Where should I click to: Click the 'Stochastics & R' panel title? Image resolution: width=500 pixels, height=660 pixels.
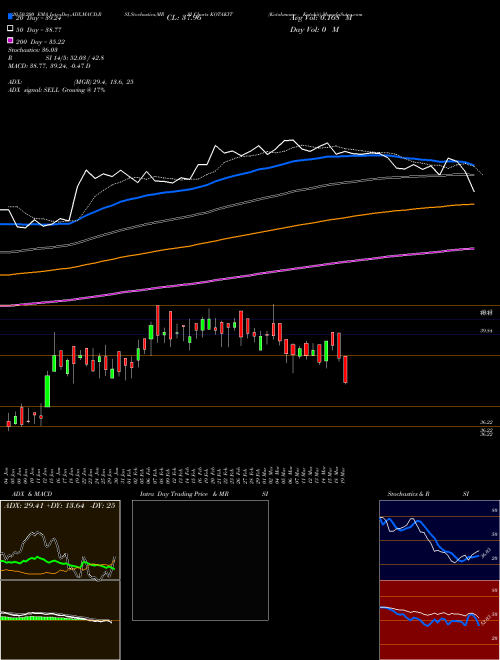[408, 494]
